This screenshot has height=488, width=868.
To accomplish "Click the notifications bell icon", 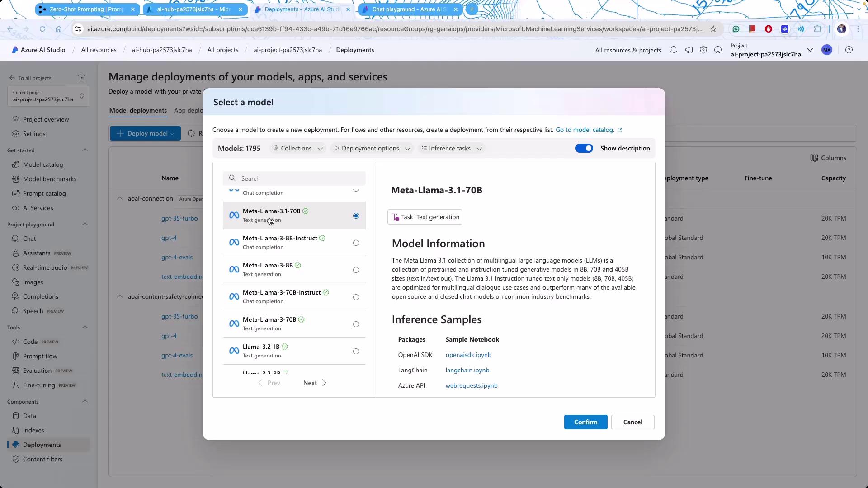I will 674,50.
